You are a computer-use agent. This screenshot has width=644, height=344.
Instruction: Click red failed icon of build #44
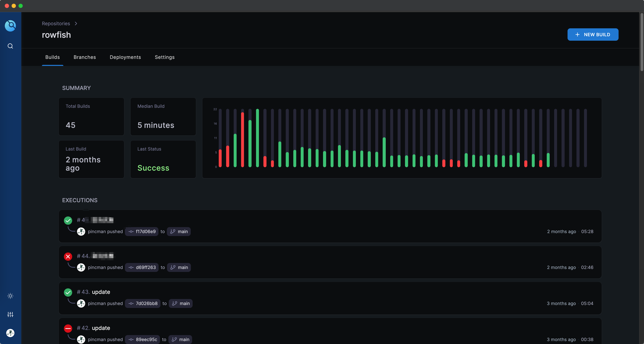(x=68, y=256)
